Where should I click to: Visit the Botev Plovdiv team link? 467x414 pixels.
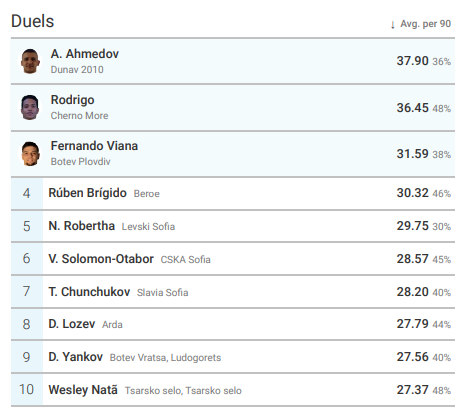[x=80, y=162]
